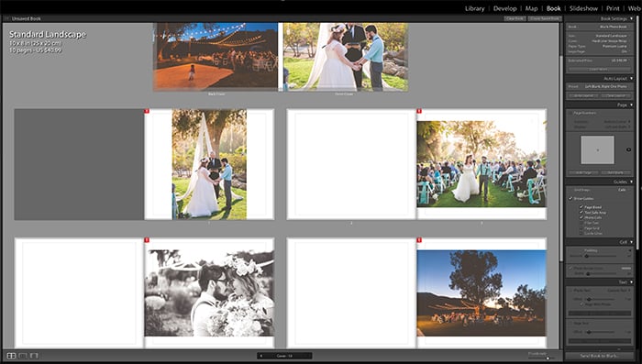
Task: Open Cover type dropdown
Action: (611, 41)
